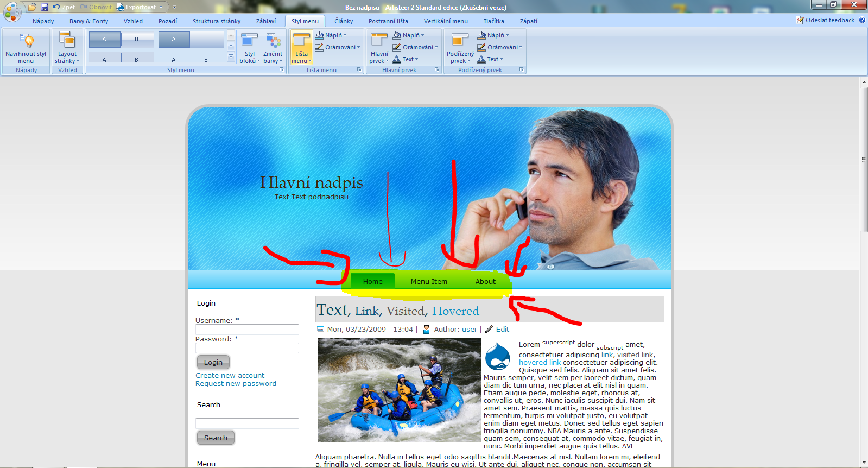The height and width of the screenshot is (468, 868).
Task: Click the Request new password link
Action: [236, 383]
